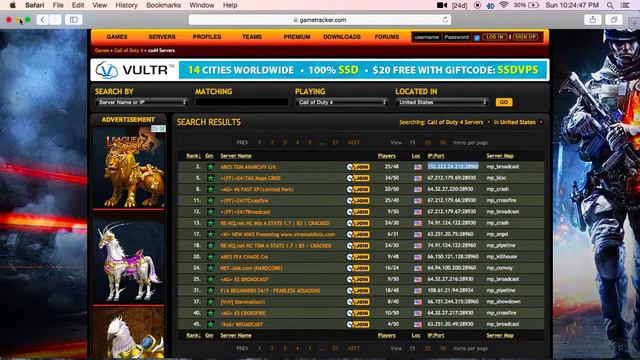Click game icon for NET-JAM.com server
This screenshot has height=360, width=640.
tap(211, 268)
